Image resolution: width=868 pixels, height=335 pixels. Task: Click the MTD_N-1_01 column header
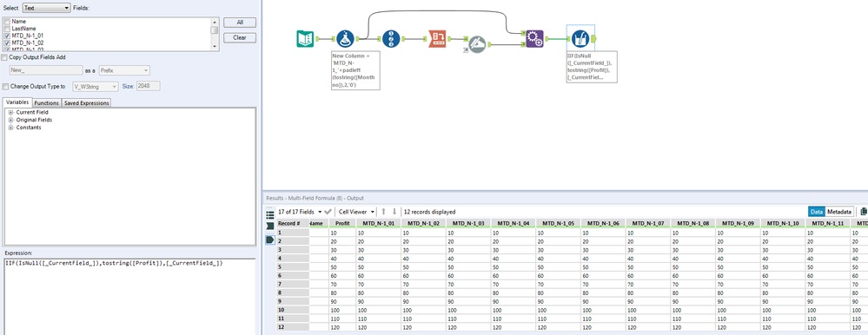[x=379, y=223]
